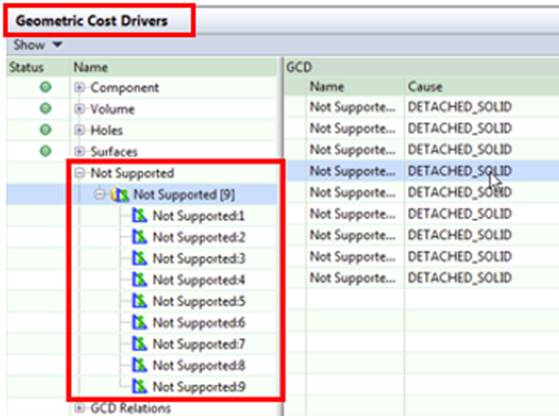Select Not Supported:3 in the tree
Viewport: 559px width, 416px height.
click(x=199, y=258)
